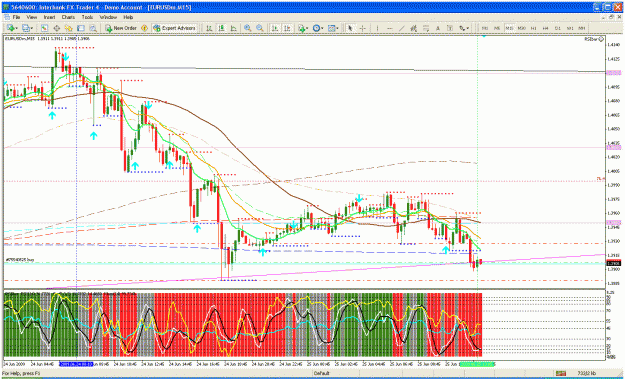Switch to the M1 timeframe
Image resolution: width=625 pixels, height=379 pixels.
click(485, 28)
